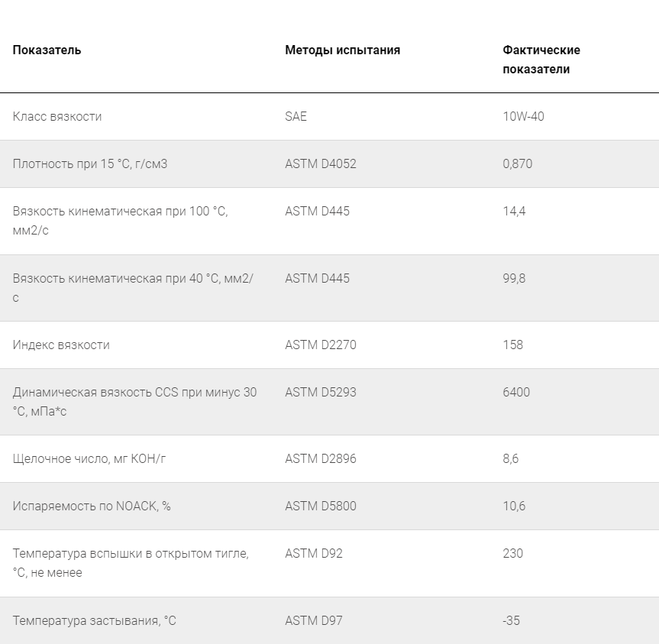Click the ASTM D4052 method cell
This screenshot has height=644, width=659.
tap(320, 164)
